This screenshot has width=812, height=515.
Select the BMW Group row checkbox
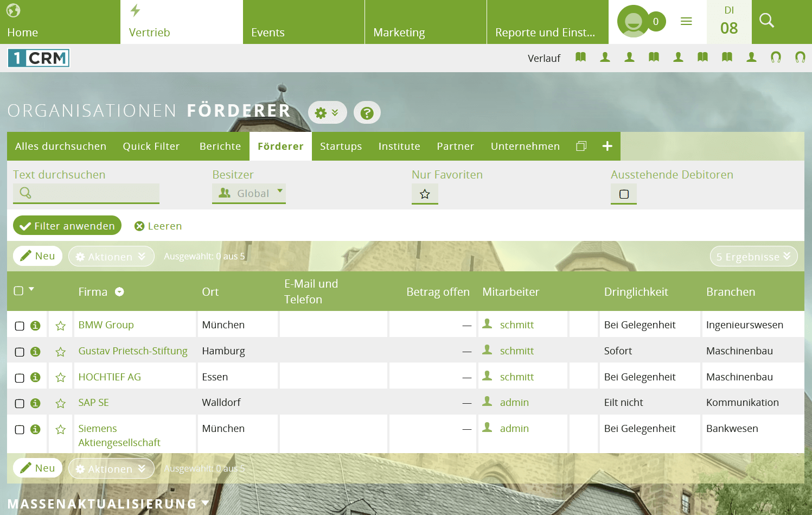pyautogui.click(x=20, y=326)
